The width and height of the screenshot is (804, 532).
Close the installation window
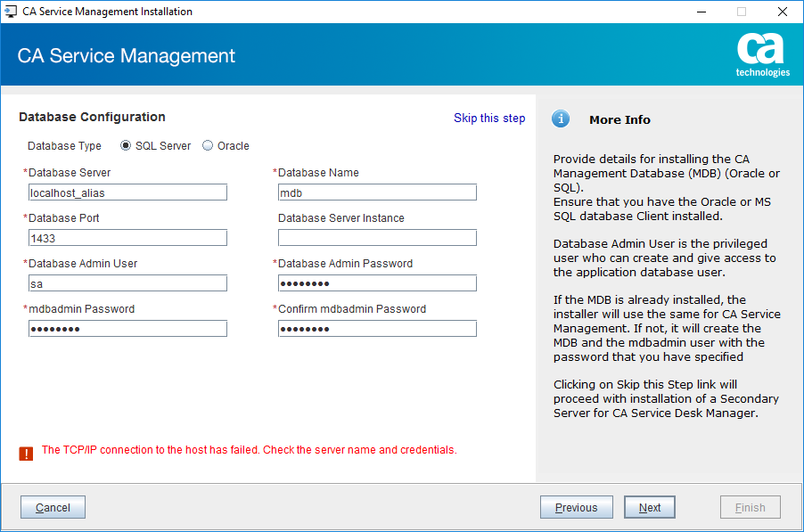click(x=783, y=12)
